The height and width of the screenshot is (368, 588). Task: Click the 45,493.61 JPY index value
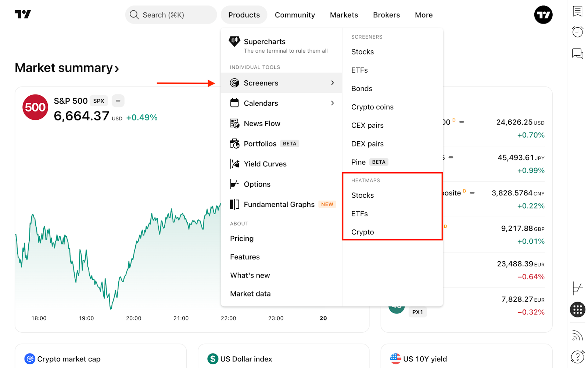(521, 158)
